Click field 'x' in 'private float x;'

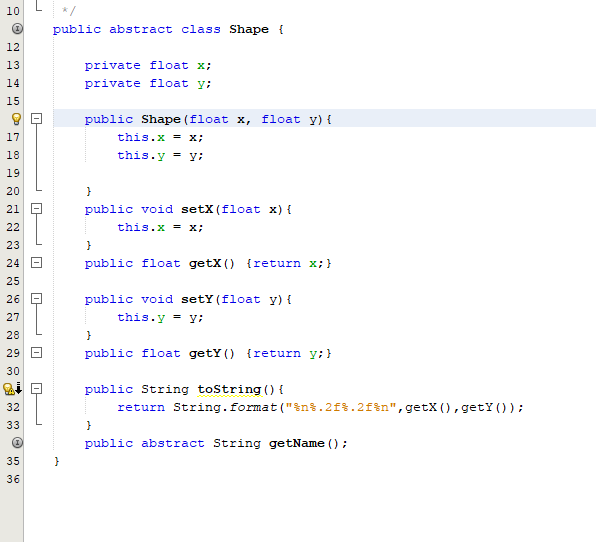point(201,66)
